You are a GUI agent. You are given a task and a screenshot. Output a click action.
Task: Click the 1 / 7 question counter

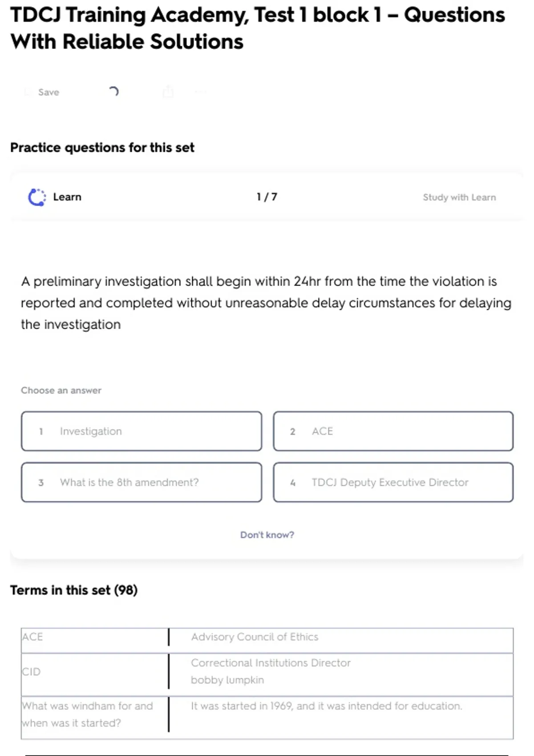(267, 197)
